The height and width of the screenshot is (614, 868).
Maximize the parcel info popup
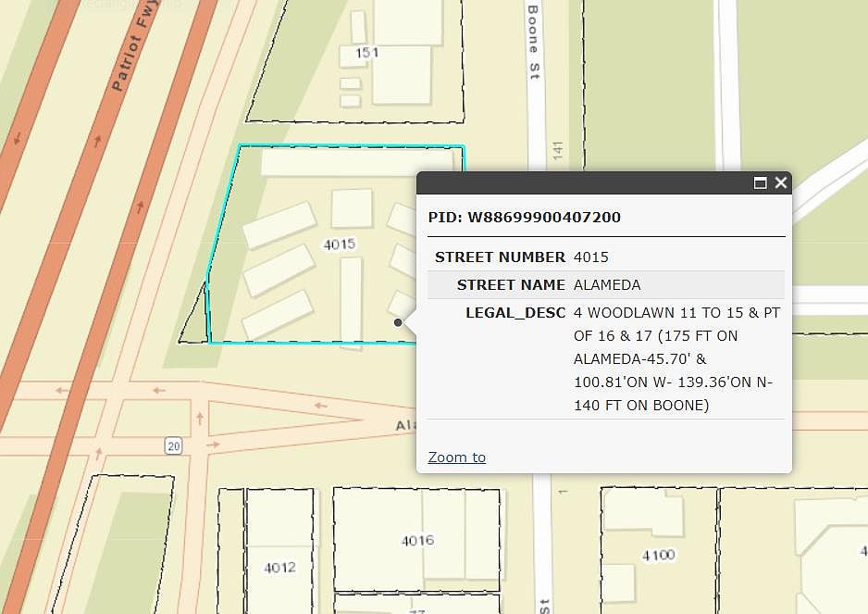point(760,182)
